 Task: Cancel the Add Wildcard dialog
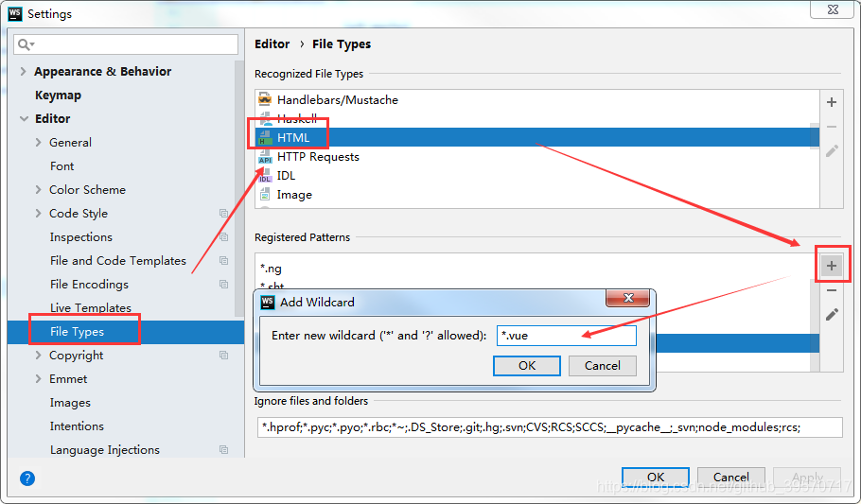(x=603, y=366)
